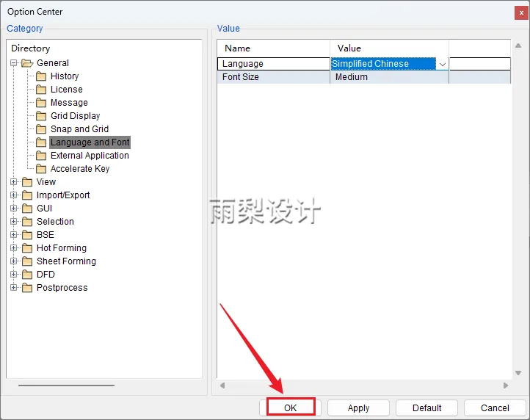Select the Message tree item

[x=69, y=103]
